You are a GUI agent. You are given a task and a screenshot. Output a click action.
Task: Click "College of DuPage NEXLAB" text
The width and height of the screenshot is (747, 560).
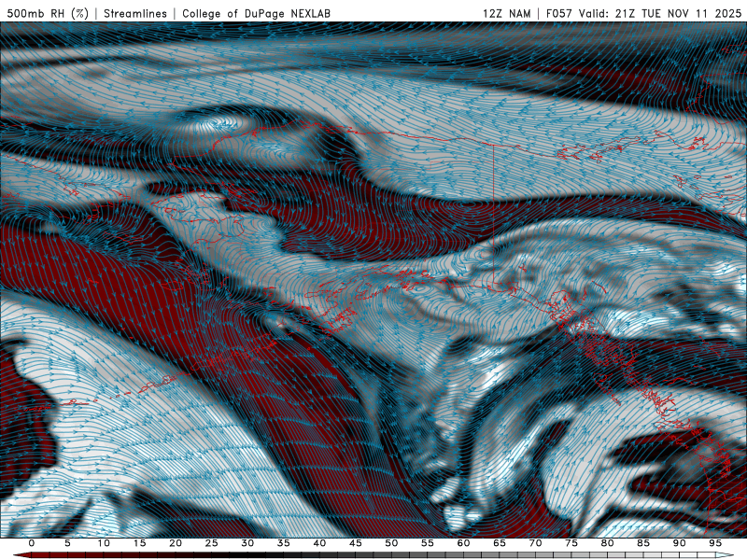coord(256,13)
